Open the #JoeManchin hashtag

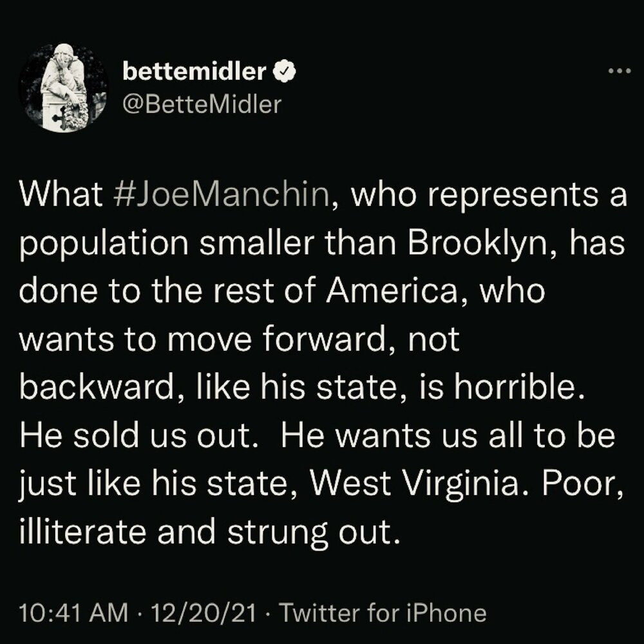pos(219,196)
